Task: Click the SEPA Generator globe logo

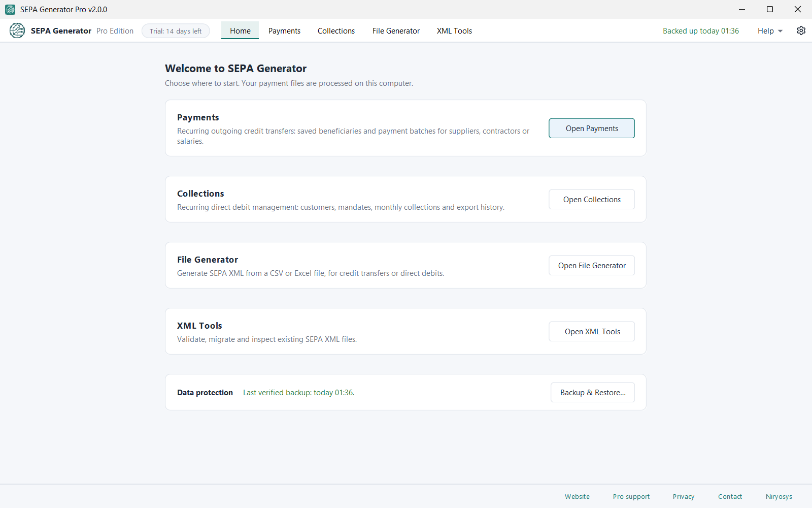Action: [17, 30]
